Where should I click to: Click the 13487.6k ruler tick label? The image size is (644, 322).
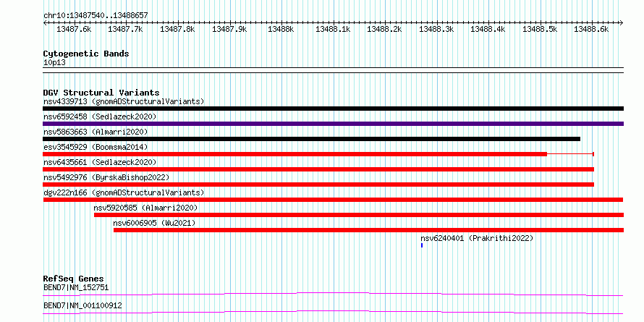click(74, 29)
